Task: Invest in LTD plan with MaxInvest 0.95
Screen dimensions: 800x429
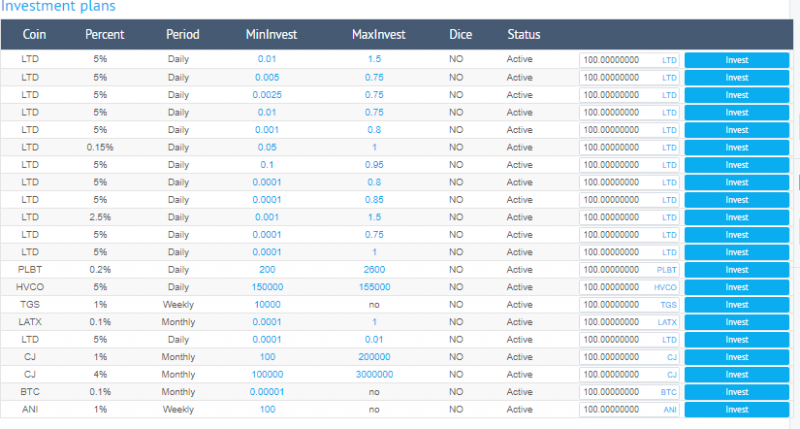Action: [737, 165]
